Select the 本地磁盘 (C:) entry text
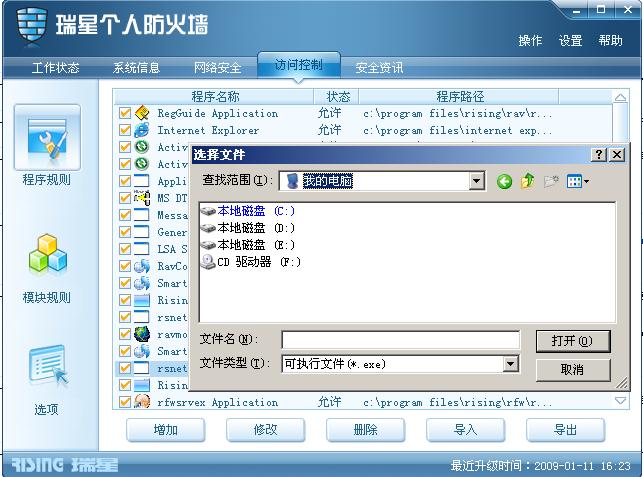 [x=256, y=211]
